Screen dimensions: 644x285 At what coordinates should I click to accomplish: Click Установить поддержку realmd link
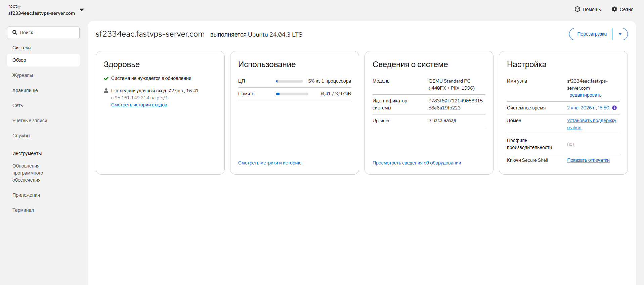pos(592,124)
